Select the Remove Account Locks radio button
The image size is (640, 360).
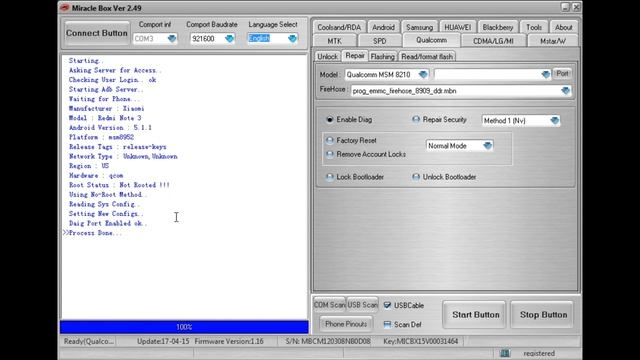[330, 154]
